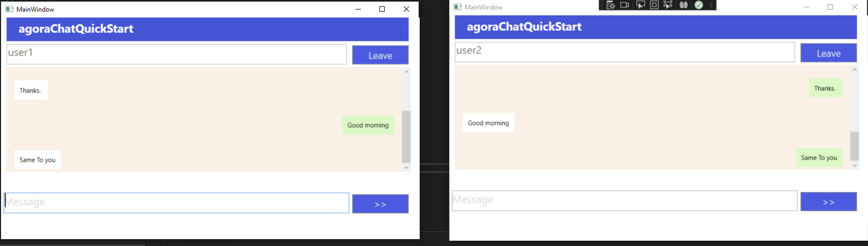The width and height of the screenshot is (868, 246).
Task: Maximize the user1 MainWindow
Action: pyautogui.click(x=382, y=9)
